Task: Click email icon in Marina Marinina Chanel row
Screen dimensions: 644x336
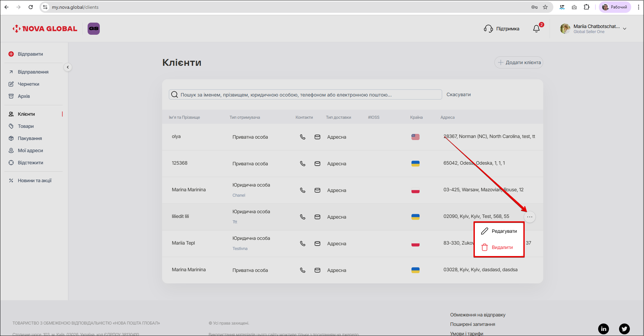Action: (x=317, y=190)
